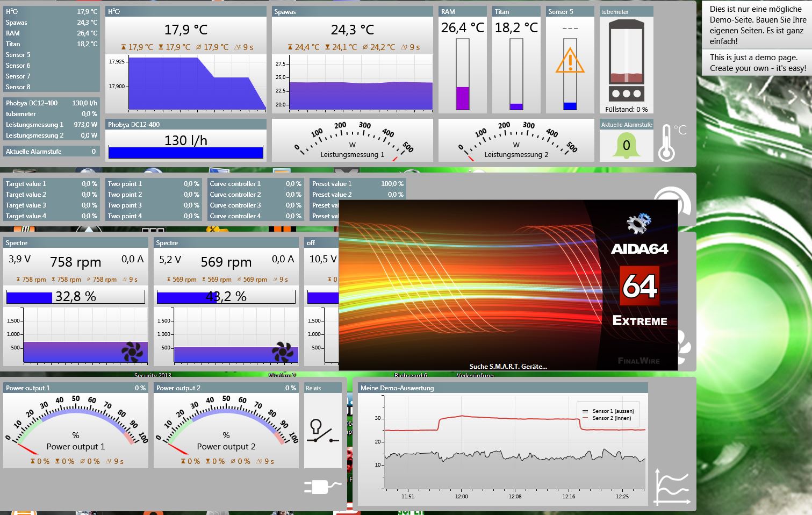Click the Leistungsmessung 1 watt gauge

(x=353, y=140)
